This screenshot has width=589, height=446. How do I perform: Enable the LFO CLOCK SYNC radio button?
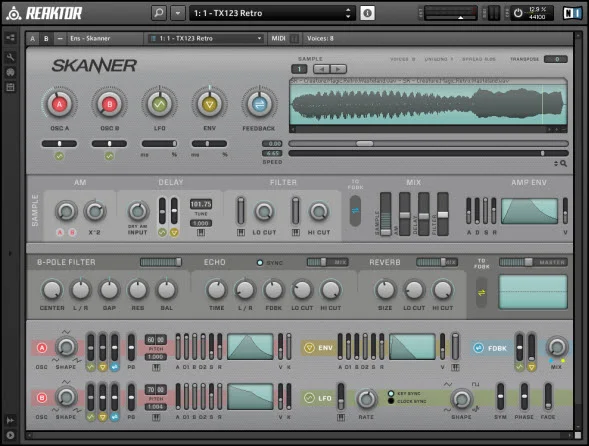391,401
